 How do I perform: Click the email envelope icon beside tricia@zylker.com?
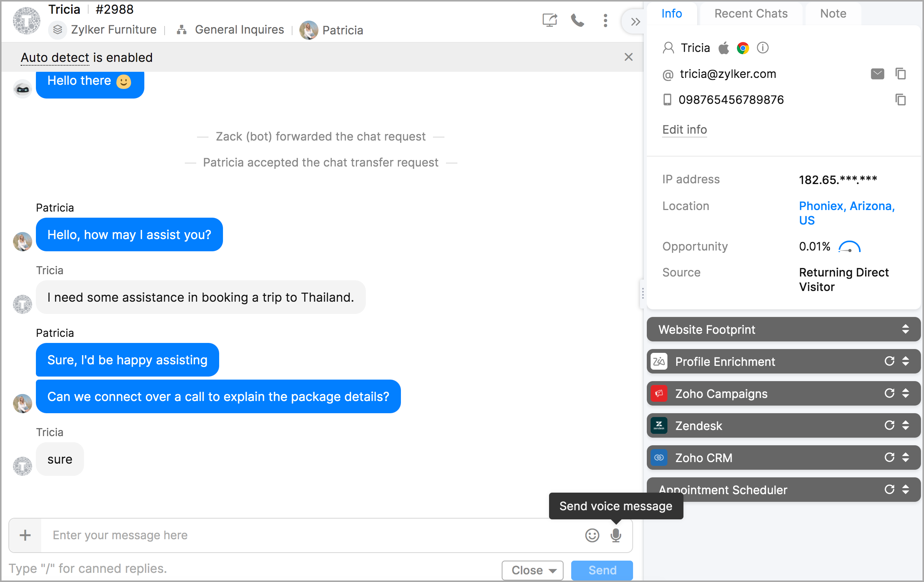pyautogui.click(x=877, y=74)
